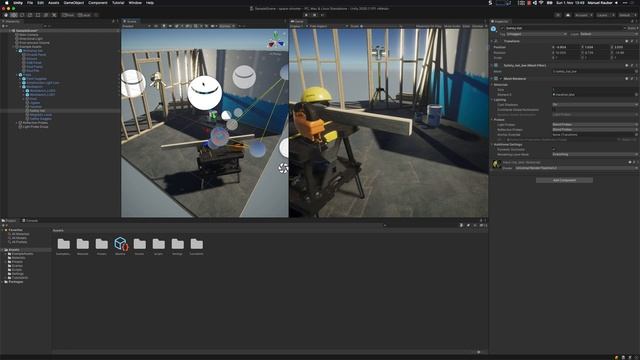Select the Scale tool
This screenshot has height=360, width=640.
point(30,15)
